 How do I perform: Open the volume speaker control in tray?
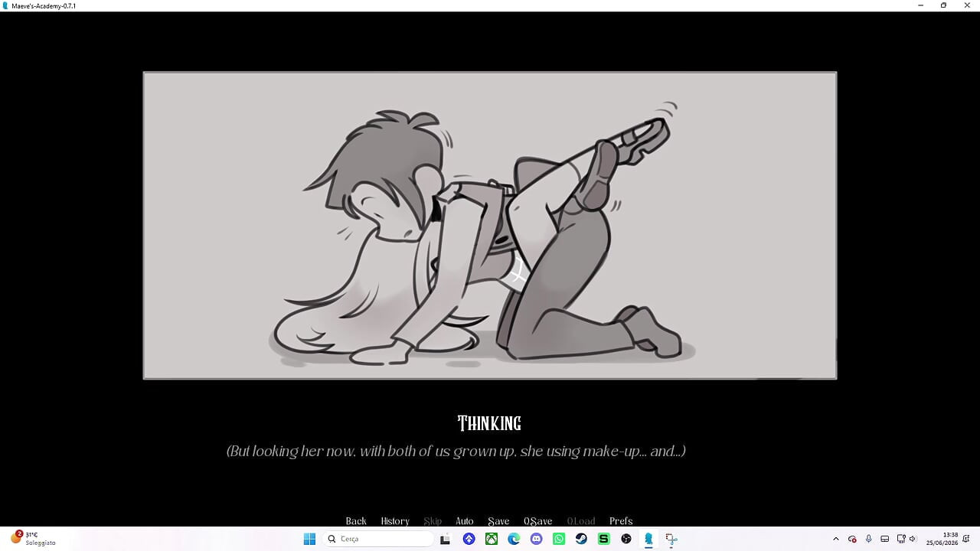click(913, 539)
